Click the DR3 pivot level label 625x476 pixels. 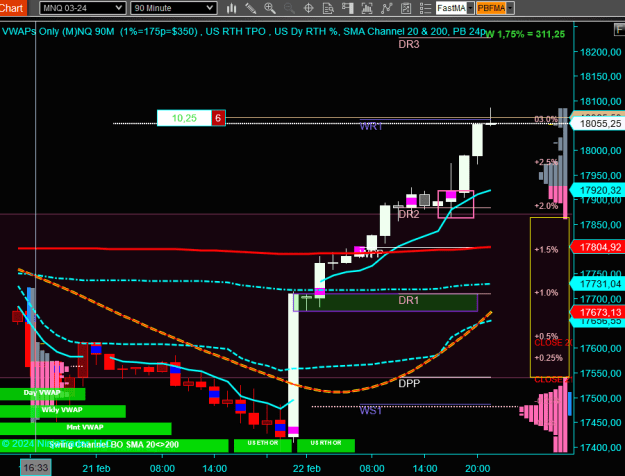(409, 44)
